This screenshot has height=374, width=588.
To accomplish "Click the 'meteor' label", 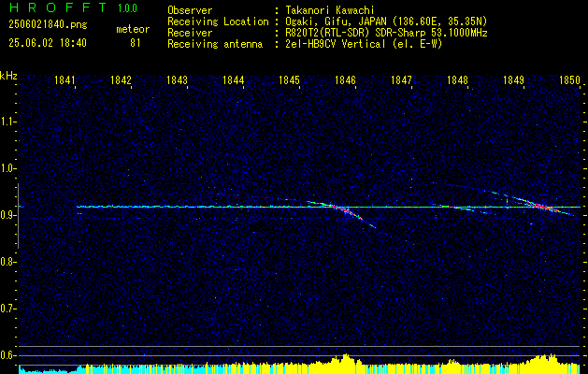I will pos(133,29).
